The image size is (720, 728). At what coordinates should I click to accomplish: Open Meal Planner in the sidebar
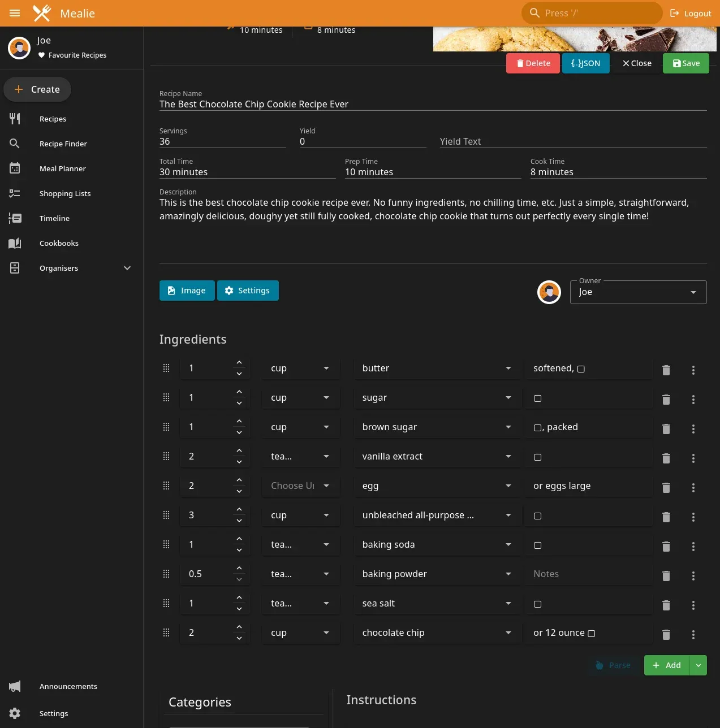pyautogui.click(x=71, y=168)
